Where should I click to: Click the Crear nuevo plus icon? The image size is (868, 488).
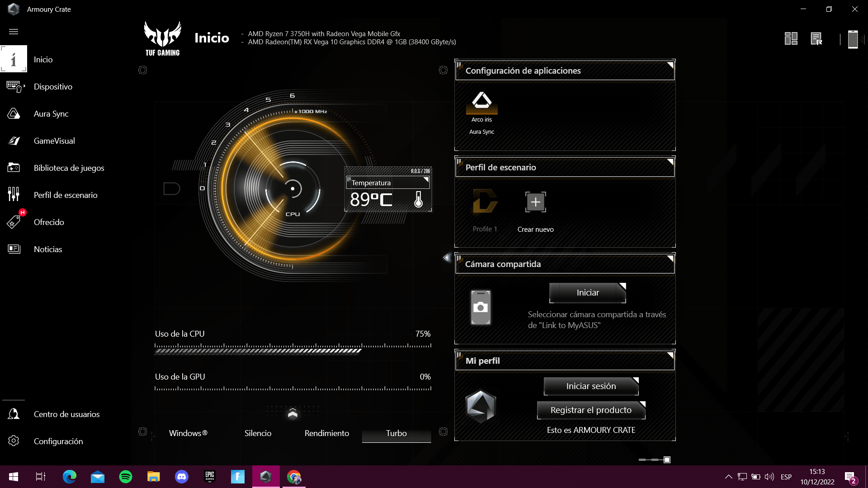point(535,202)
